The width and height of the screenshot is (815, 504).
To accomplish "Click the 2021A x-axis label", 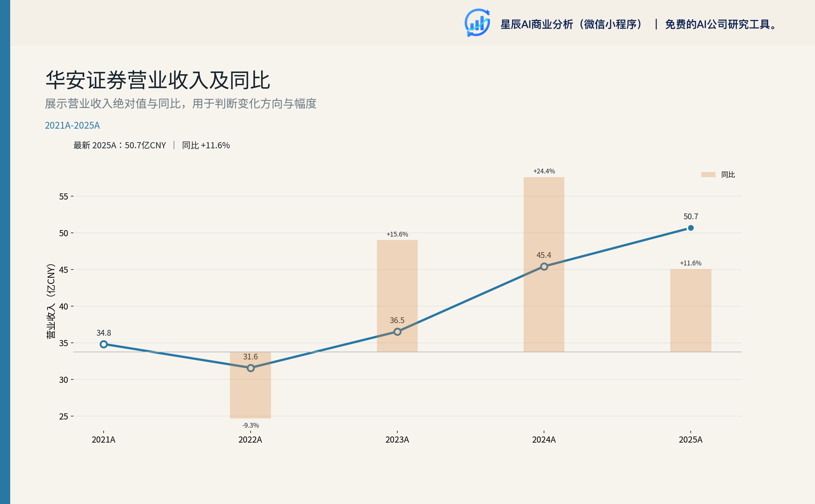I will coord(104,440).
